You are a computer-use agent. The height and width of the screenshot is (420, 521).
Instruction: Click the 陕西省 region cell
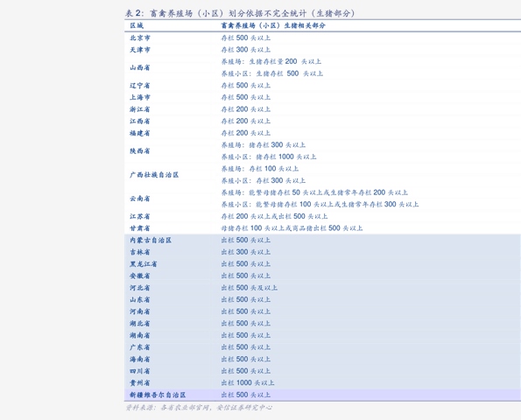pos(140,150)
